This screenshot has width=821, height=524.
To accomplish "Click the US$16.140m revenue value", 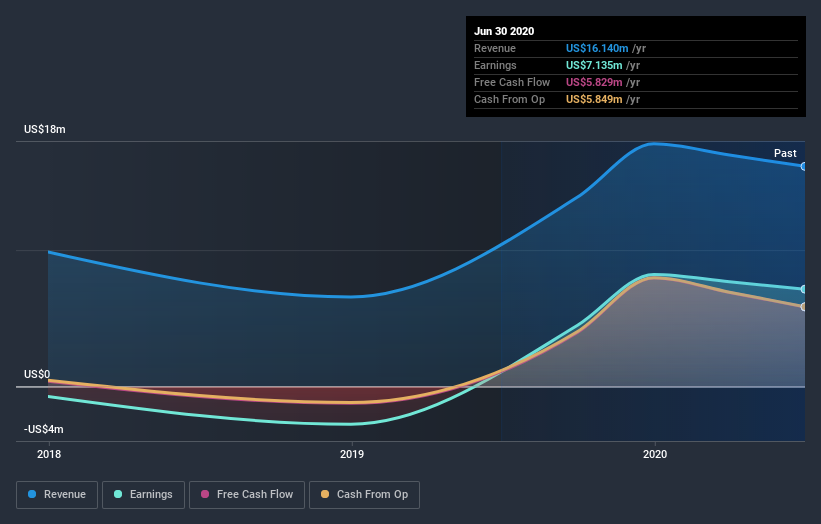I will 597,48.
